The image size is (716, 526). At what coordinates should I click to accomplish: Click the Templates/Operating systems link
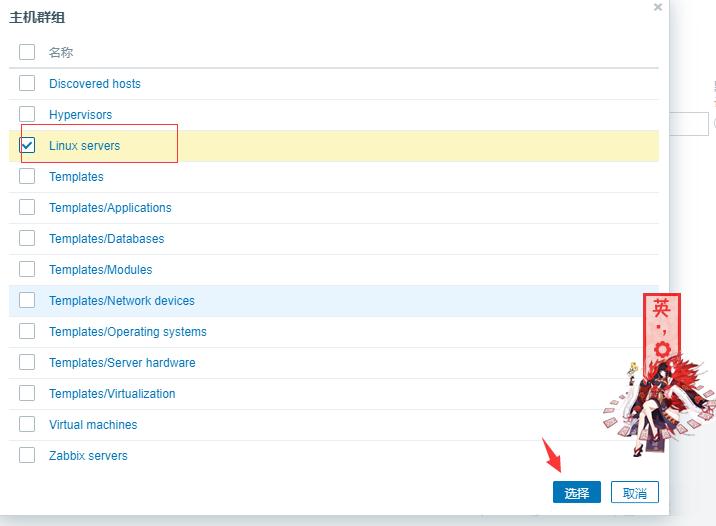coord(127,332)
